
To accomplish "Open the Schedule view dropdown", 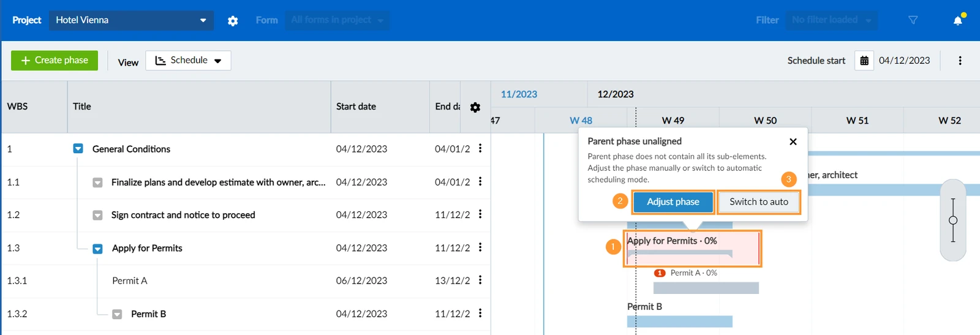I will (188, 61).
